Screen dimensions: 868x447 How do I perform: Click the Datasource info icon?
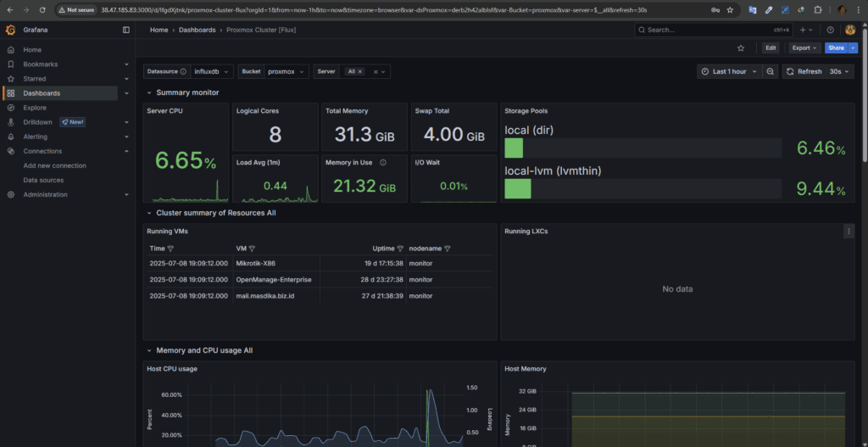click(183, 71)
